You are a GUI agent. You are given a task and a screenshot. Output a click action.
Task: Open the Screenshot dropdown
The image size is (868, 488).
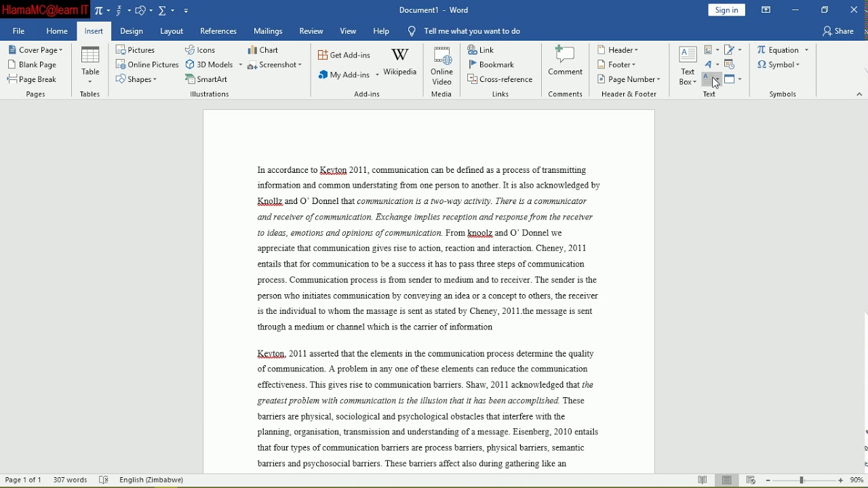pos(274,64)
